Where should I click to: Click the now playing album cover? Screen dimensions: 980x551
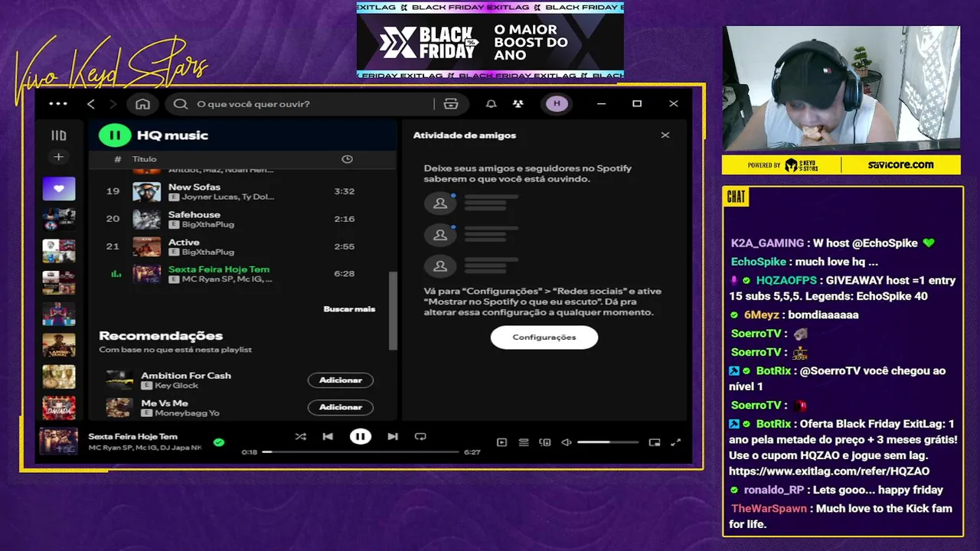(x=58, y=442)
